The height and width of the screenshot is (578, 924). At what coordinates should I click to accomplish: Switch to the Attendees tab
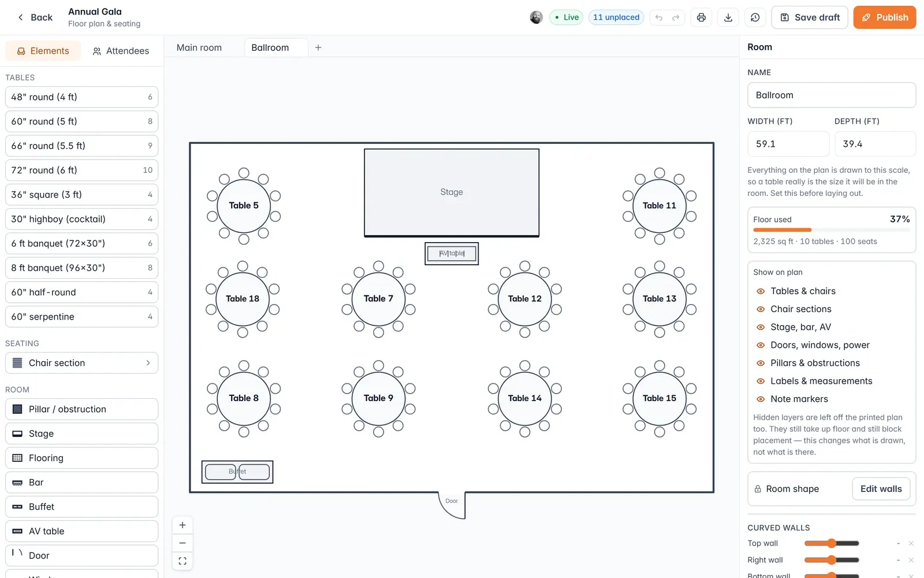click(x=121, y=51)
